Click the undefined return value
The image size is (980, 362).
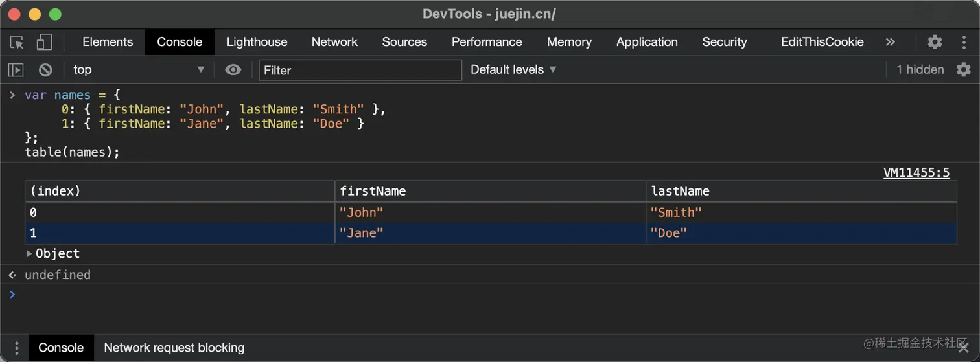[58, 275]
